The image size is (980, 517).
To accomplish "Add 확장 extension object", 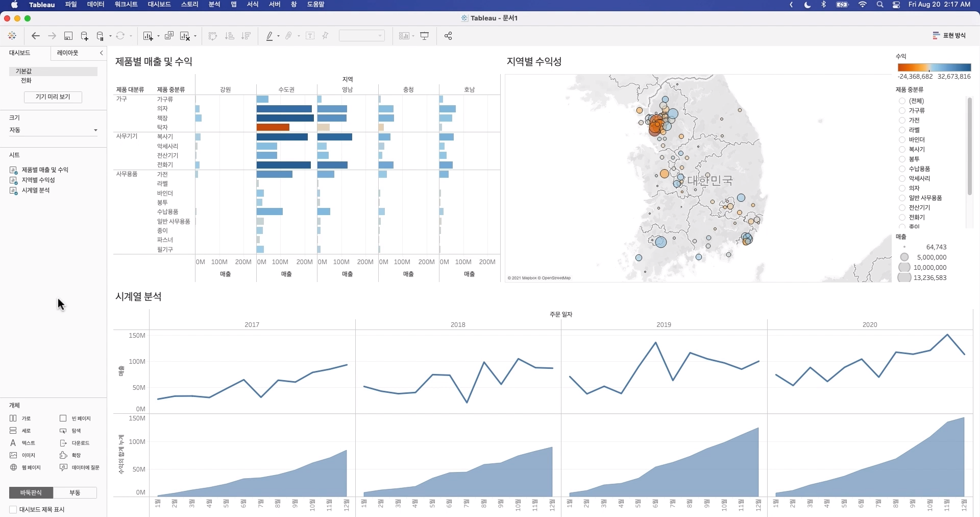I will click(70, 455).
